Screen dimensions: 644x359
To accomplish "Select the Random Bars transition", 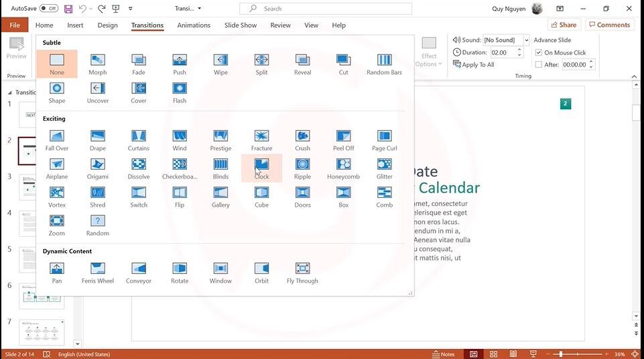I will [385, 64].
